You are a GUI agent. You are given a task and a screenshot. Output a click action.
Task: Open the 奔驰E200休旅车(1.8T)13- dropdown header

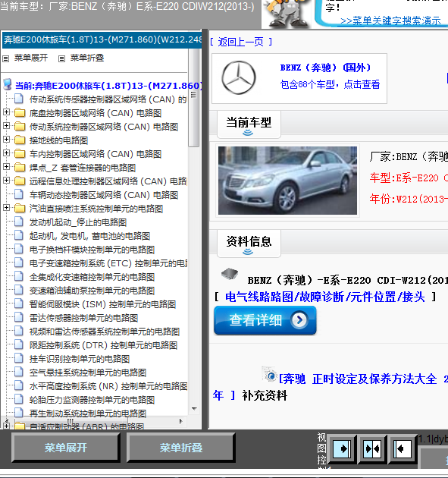coord(102,39)
